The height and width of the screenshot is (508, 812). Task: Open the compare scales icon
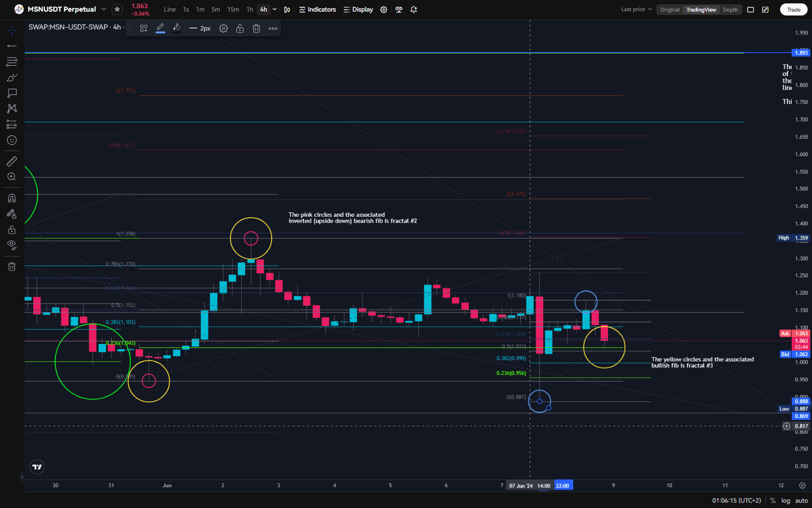coord(399,10)
